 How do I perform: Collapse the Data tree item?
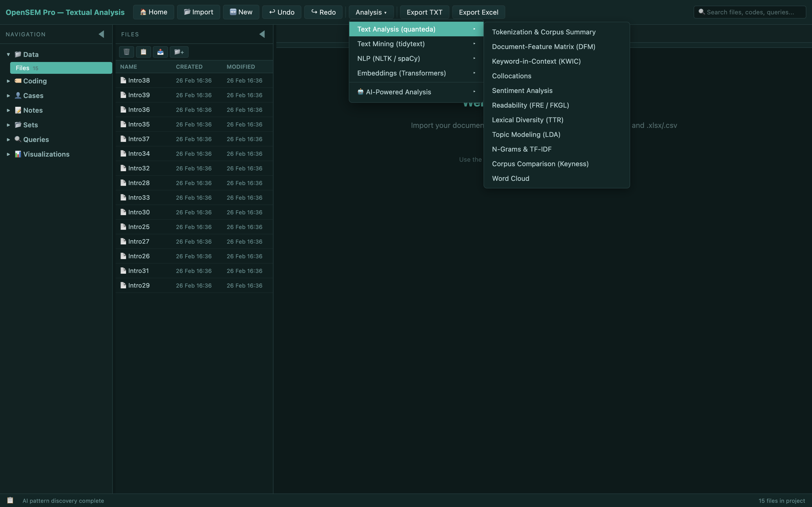(8, 54)
